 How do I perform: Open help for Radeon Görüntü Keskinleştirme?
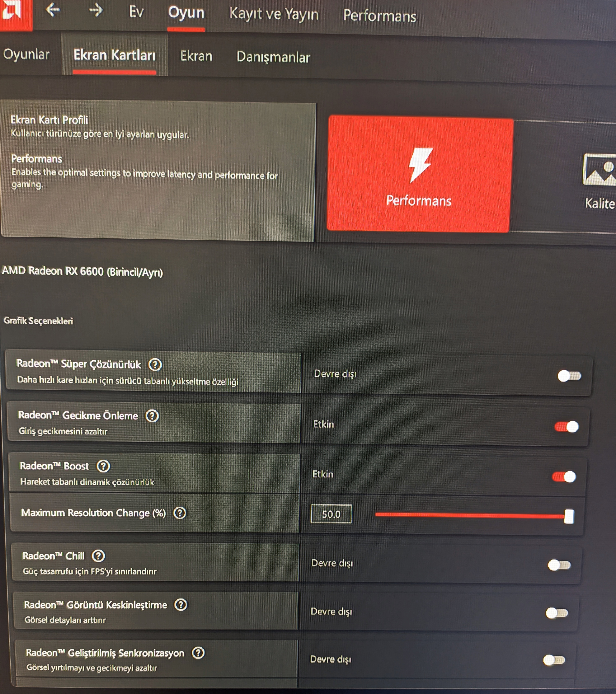[x=181, y=605]
